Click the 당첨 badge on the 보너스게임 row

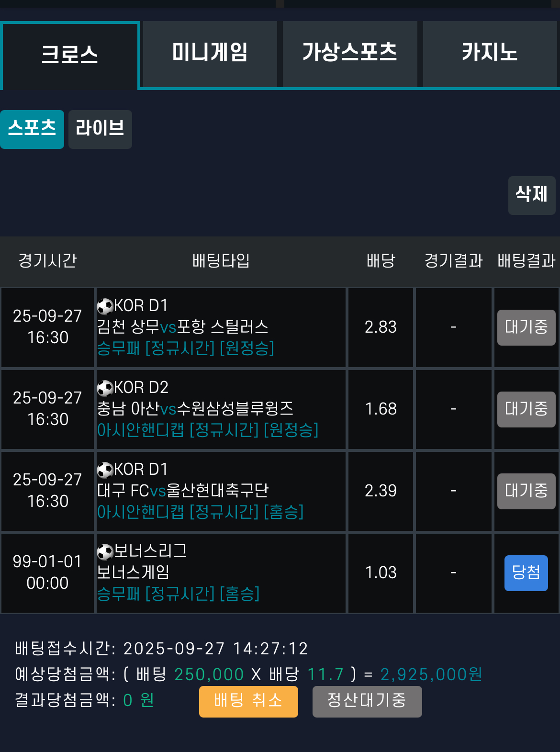[x=526, y=573]
